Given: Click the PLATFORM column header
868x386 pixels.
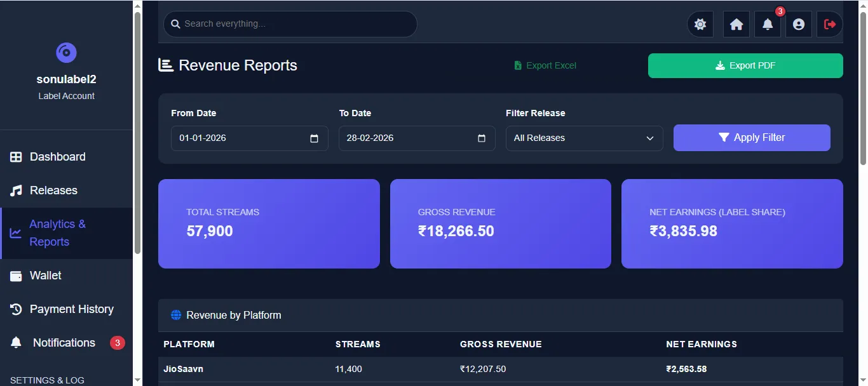Looking at the screenshot, I should click(x=189, y=344).
